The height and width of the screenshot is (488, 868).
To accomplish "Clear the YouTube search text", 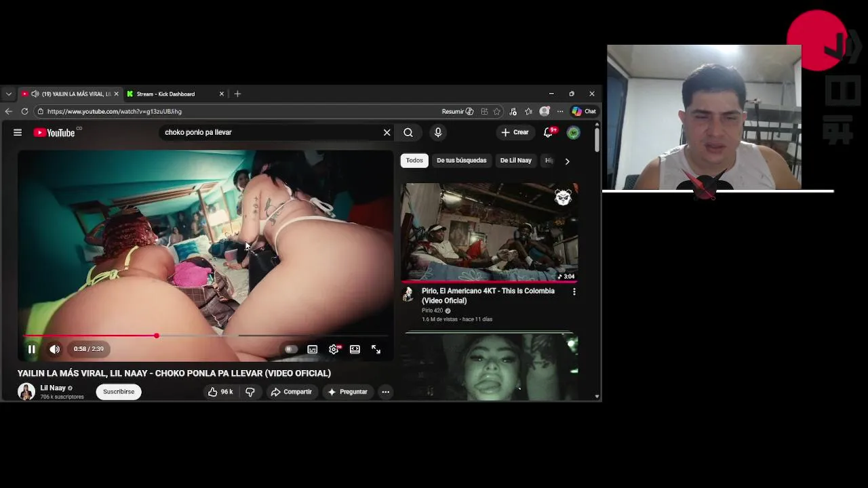I will click(387, 132).
